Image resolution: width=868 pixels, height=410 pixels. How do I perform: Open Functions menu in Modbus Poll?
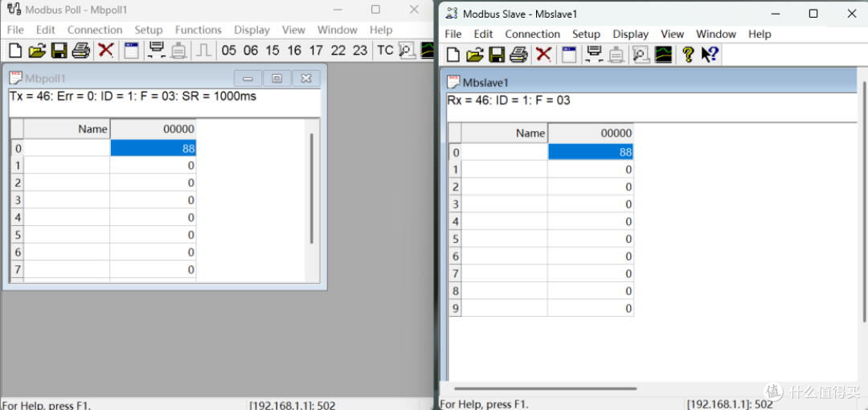coord(199,30)
